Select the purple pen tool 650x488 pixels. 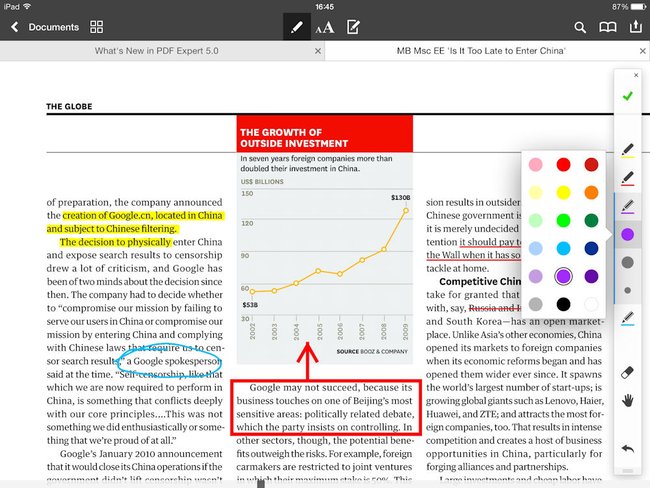coord(628,206)
